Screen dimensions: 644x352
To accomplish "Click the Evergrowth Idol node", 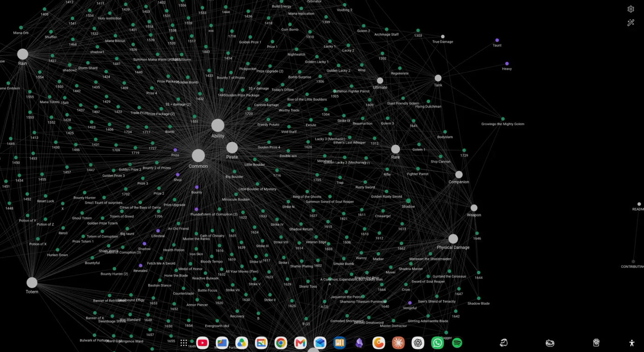I will click(x=217, y=321).
